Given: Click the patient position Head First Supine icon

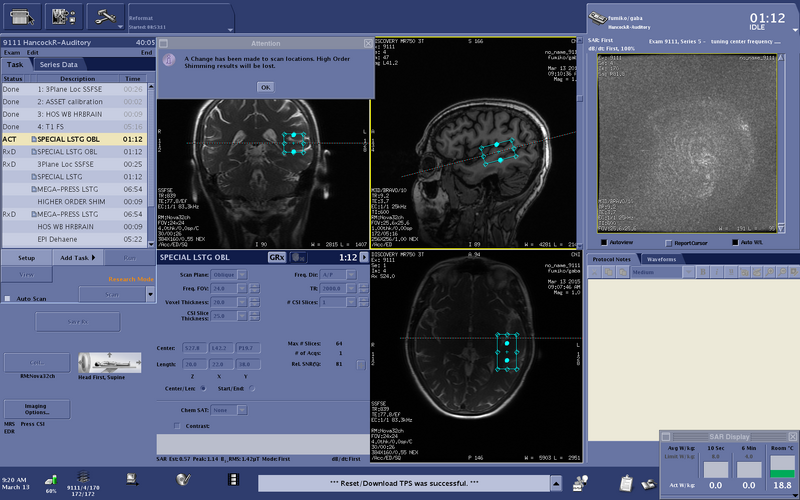Looking at the screenshot, I should coord(110,363).
